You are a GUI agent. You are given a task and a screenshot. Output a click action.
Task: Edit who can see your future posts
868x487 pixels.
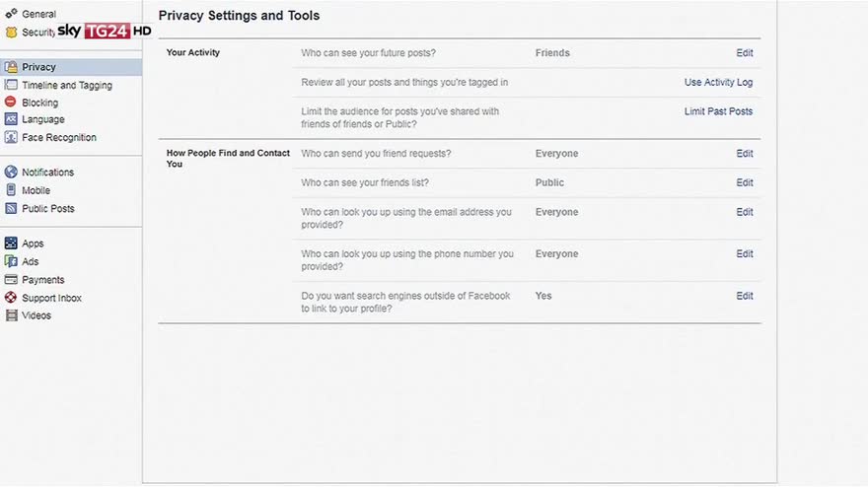[x=744, y=53]
